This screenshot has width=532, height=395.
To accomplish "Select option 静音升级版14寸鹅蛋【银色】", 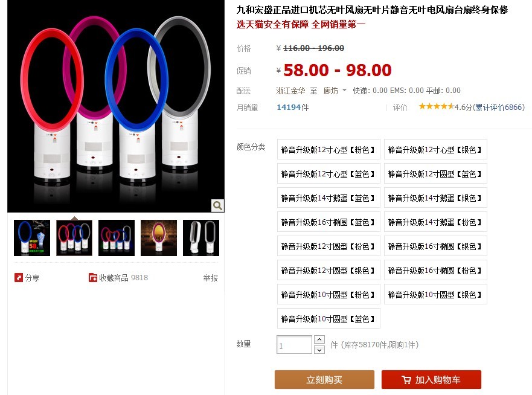I will 435,198.
